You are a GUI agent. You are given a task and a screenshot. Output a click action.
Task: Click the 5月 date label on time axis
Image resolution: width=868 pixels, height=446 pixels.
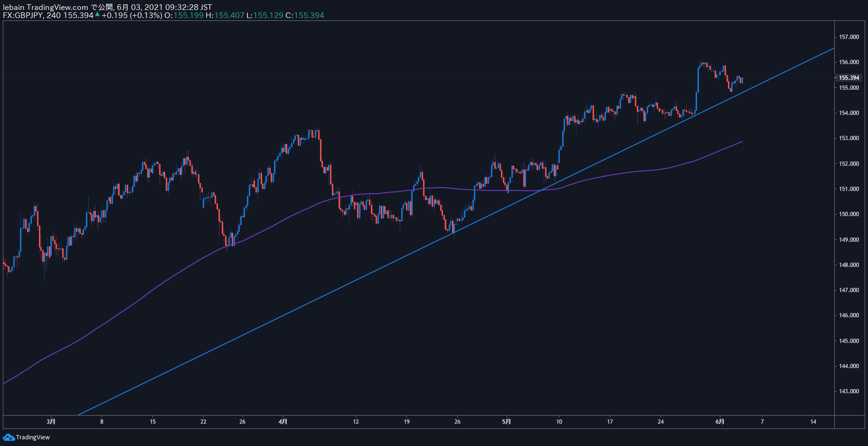(x=507, y=421)
